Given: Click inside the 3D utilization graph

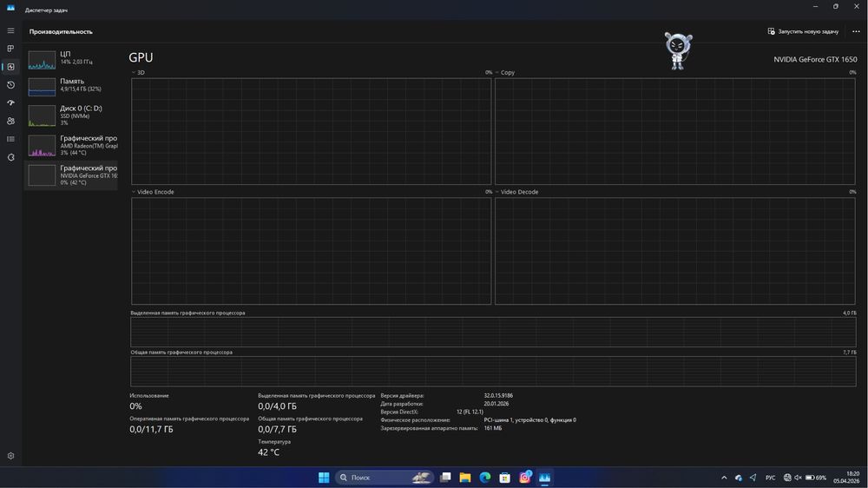Looking at the screenshot, I should [311, 131].
